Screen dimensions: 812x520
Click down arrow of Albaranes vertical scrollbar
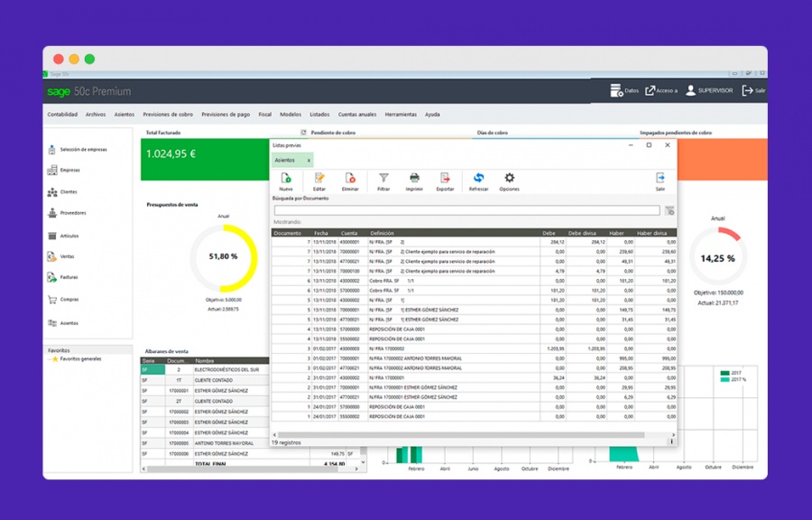click(363, 462)
